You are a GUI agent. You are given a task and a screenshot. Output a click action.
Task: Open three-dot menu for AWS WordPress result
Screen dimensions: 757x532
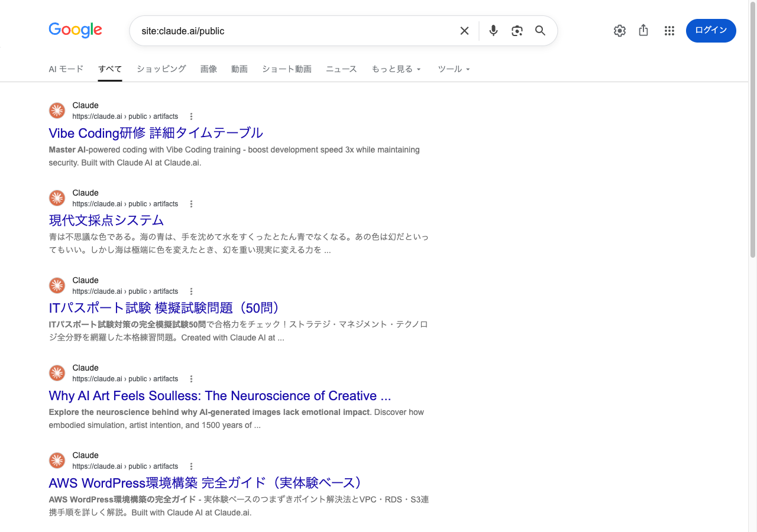[191, 466]
